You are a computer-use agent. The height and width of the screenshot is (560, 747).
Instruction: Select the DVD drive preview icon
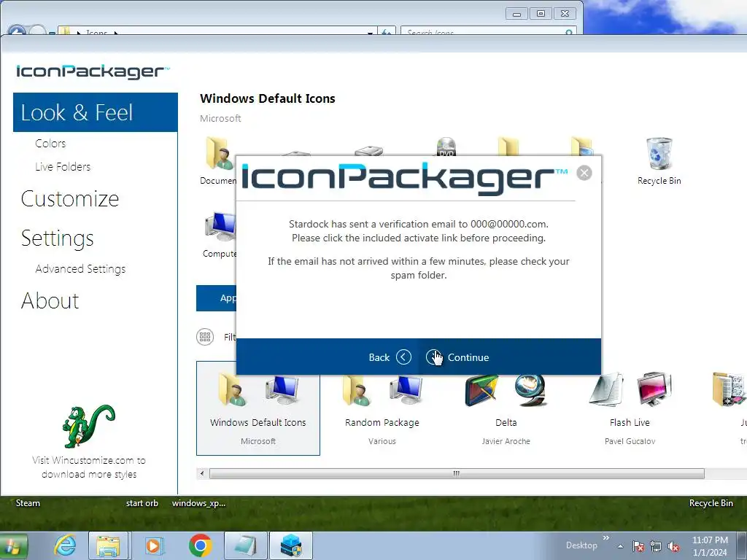[446, 146]
